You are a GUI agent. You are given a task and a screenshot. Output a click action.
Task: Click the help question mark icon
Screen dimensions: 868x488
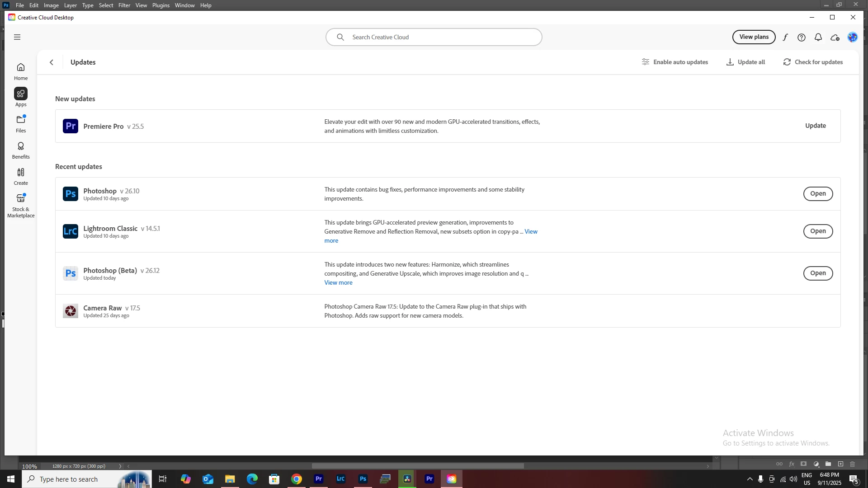pos(802,38)
